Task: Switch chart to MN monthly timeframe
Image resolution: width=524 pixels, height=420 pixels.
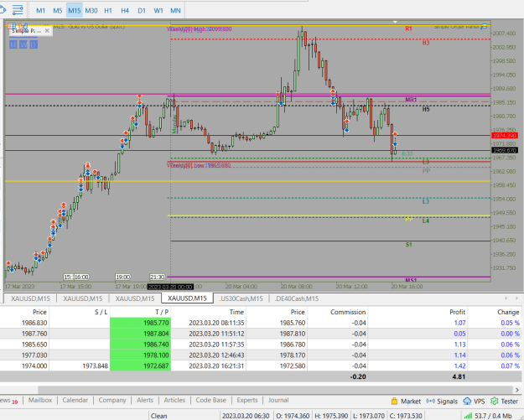Action: [175, 11]
